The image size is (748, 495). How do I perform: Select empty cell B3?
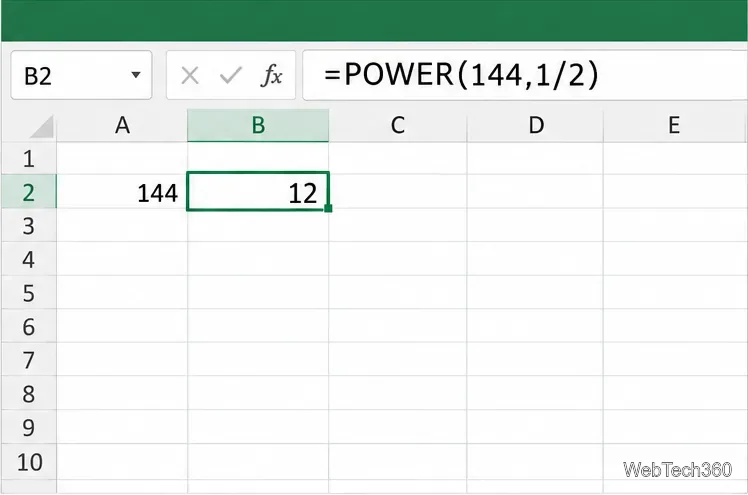pyautogui.click(x=258, y=226)
